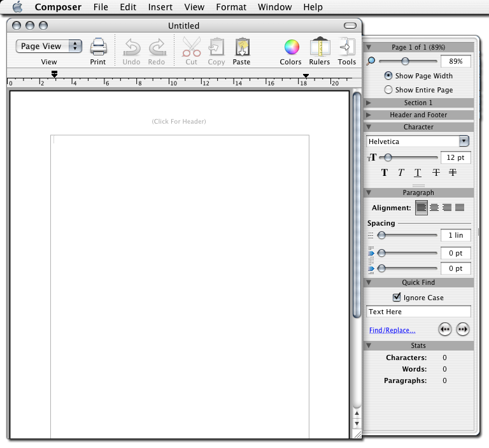The height and width of the screenshot is (448, 489).
Task: Collapse the Quick Find panel
Action: [369, 282]
